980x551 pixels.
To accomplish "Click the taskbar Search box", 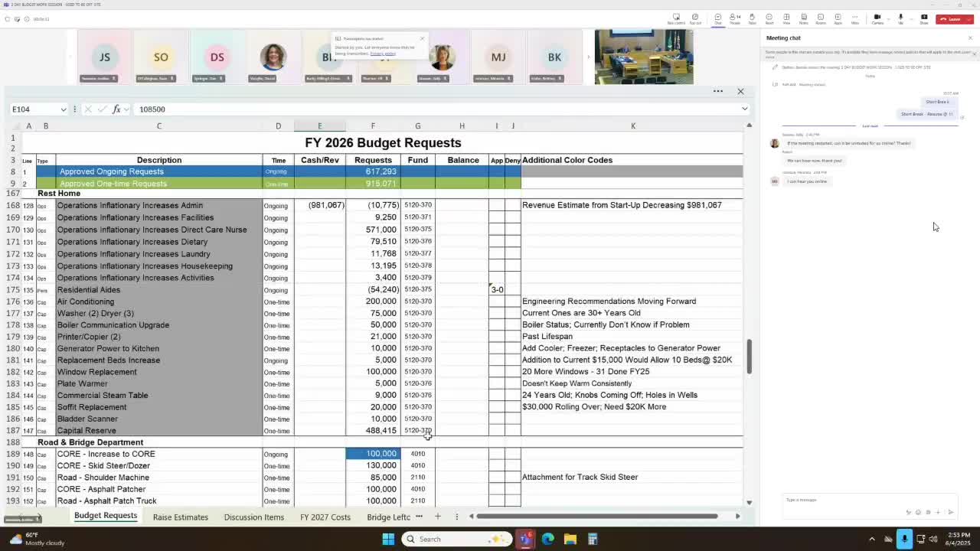I will point(457,539).
